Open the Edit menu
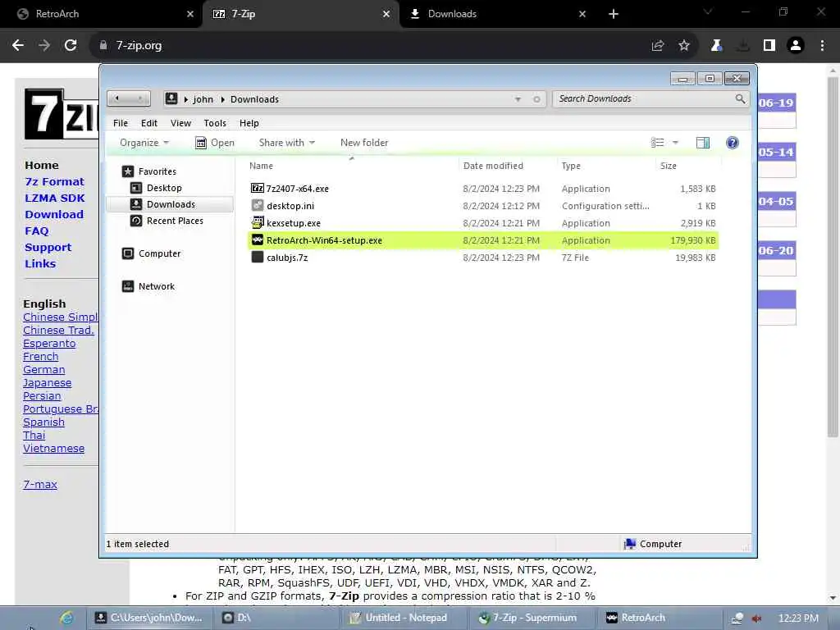The height and width of the screenshot is (630, 840). (x=149, y=123)
